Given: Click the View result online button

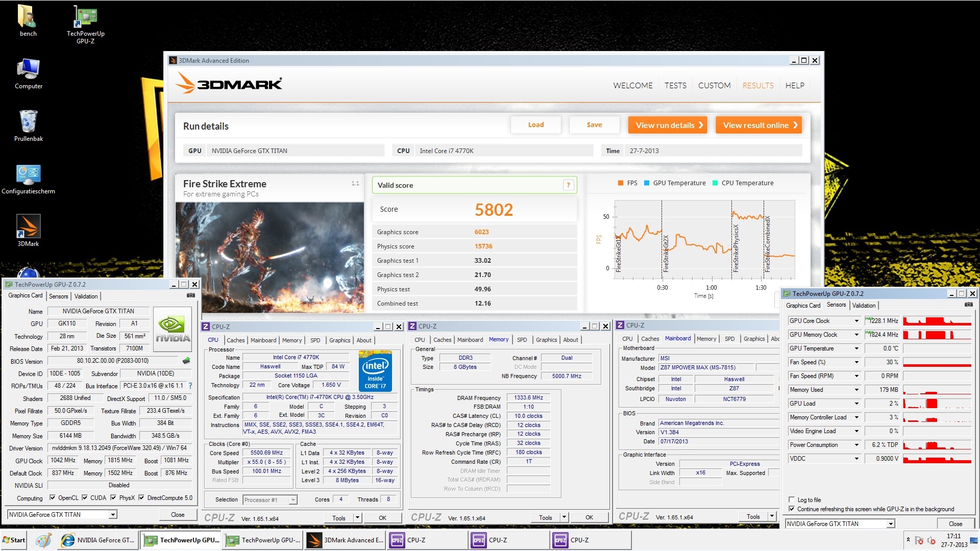Looking at the screenshot, I should (x=758, y=125).
